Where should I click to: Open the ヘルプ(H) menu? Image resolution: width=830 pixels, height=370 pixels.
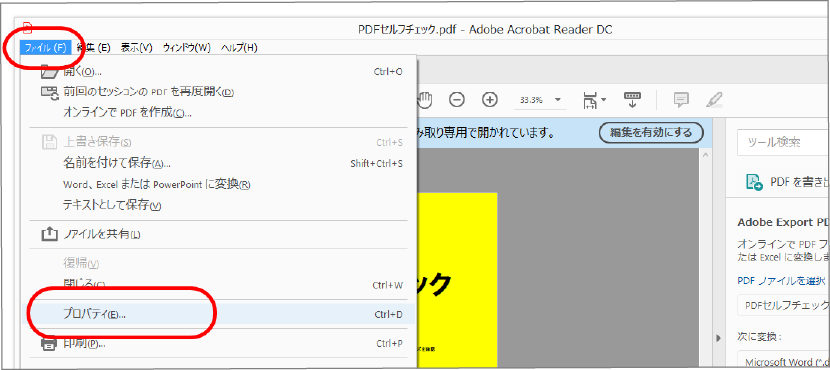(239, 48)
